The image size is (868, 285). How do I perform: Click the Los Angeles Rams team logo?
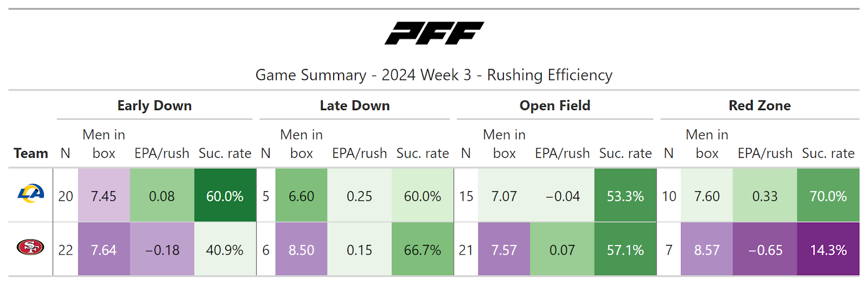point(30,193)
